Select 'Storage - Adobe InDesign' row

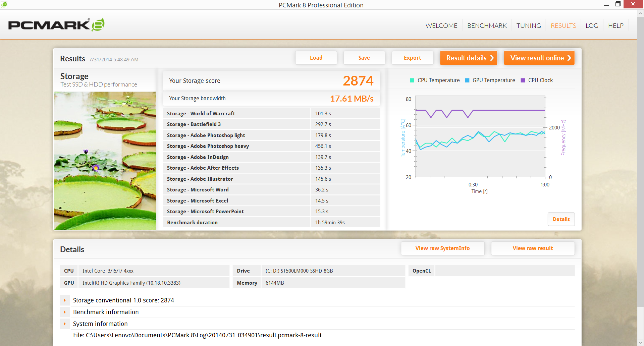coord(271,157)
